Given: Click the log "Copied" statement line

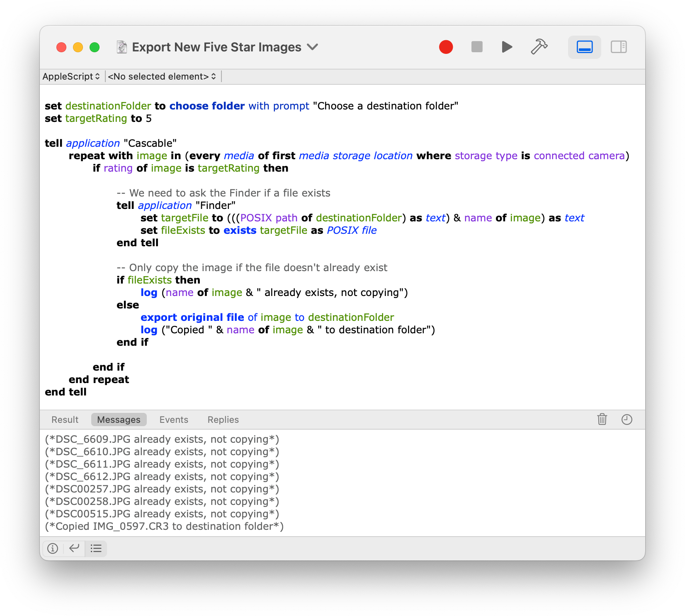Looking at the screenshot, I should coord(288,330).
